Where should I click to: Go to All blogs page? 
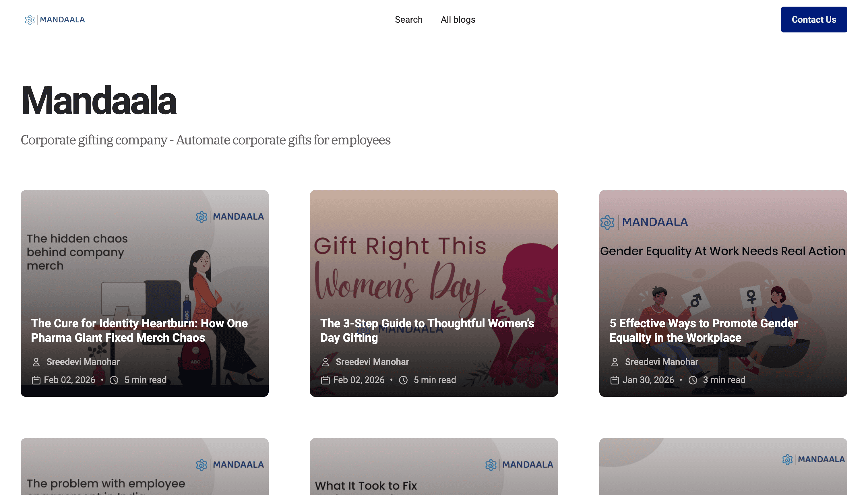[x=458, y=20]
